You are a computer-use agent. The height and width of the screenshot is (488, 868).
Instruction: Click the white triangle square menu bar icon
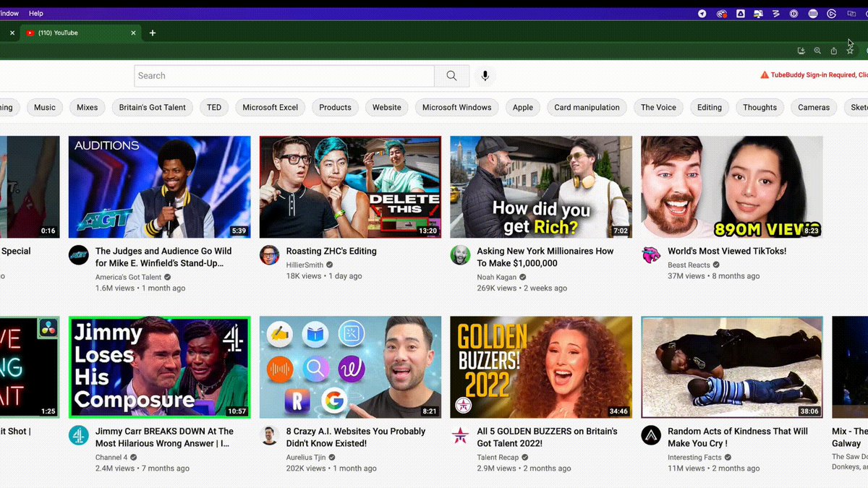coord(741,13)
